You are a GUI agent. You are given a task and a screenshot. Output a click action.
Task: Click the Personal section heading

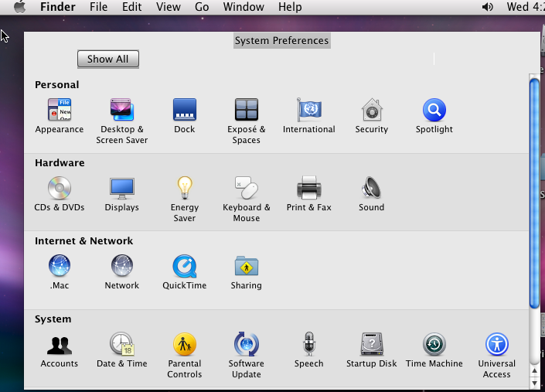pyautogui.click(x=56, y=84)
